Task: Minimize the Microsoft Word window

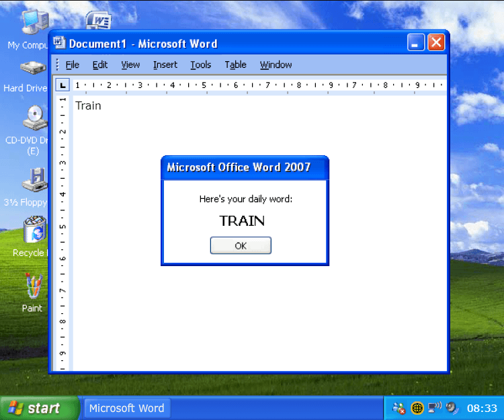Action: tap(415, 42)
